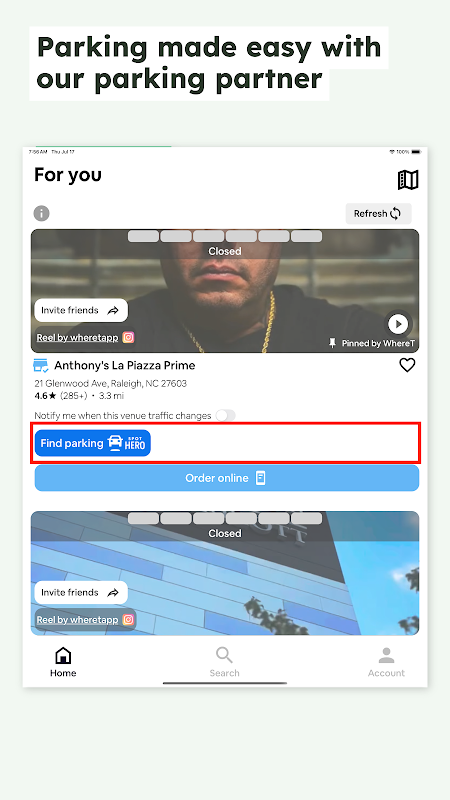450x800 pixels.
Task: Click Instagram icon on first venue card
Action: (128, 337)
